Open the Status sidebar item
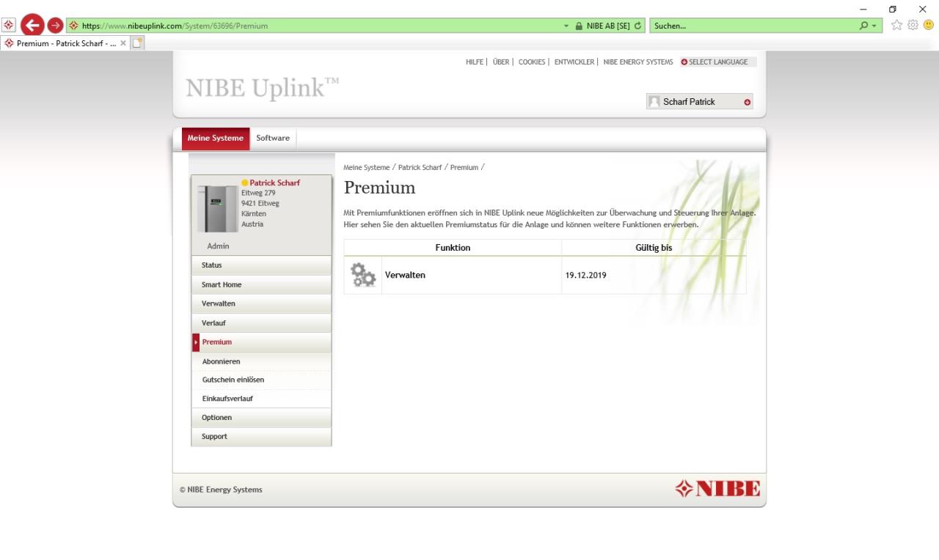 [x=261, y=265]
